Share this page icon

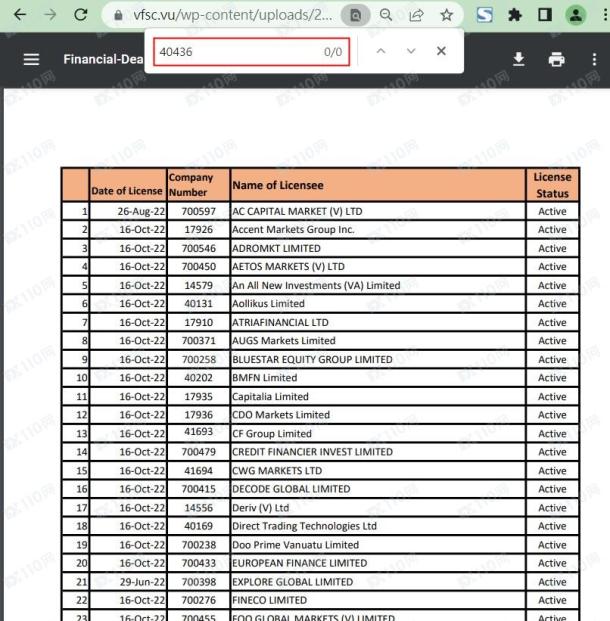pyautogui.click(x=416, y=15)
